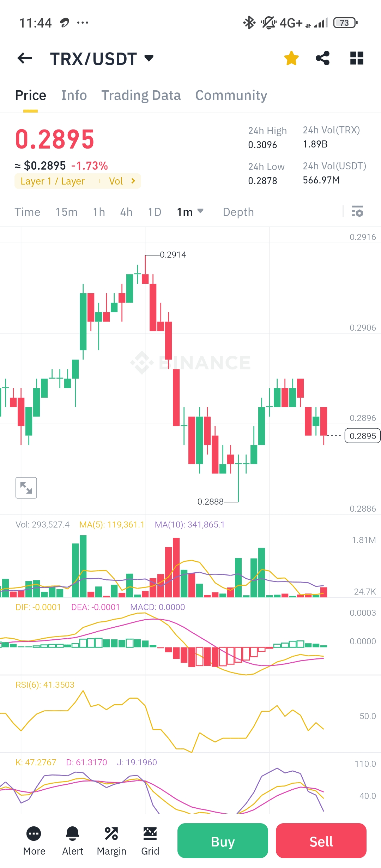Expand the 1m interval dropdown
This screenshot has width=381, height=868.
200,211
